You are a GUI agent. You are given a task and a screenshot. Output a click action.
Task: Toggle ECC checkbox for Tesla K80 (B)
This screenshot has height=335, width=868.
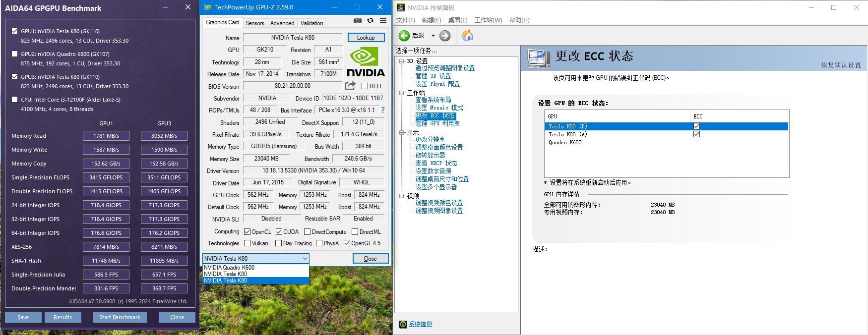click(696, 126)
